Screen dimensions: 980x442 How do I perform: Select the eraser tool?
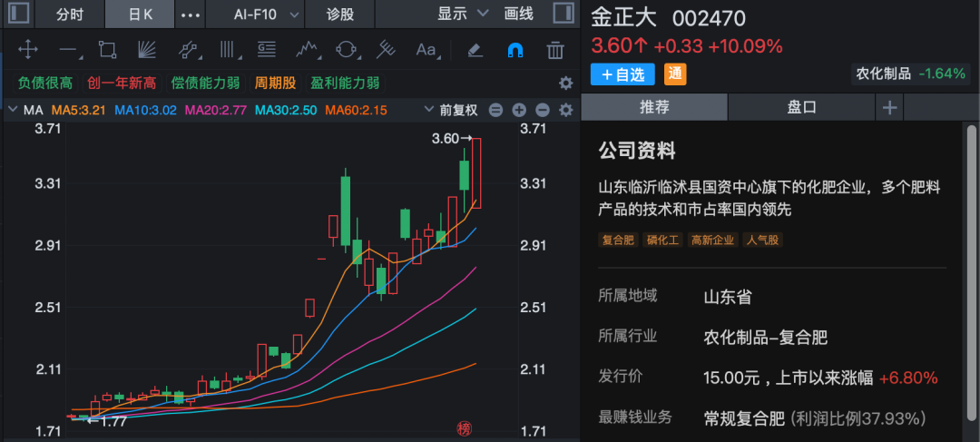pyautogui.click(x=475, y=49)
